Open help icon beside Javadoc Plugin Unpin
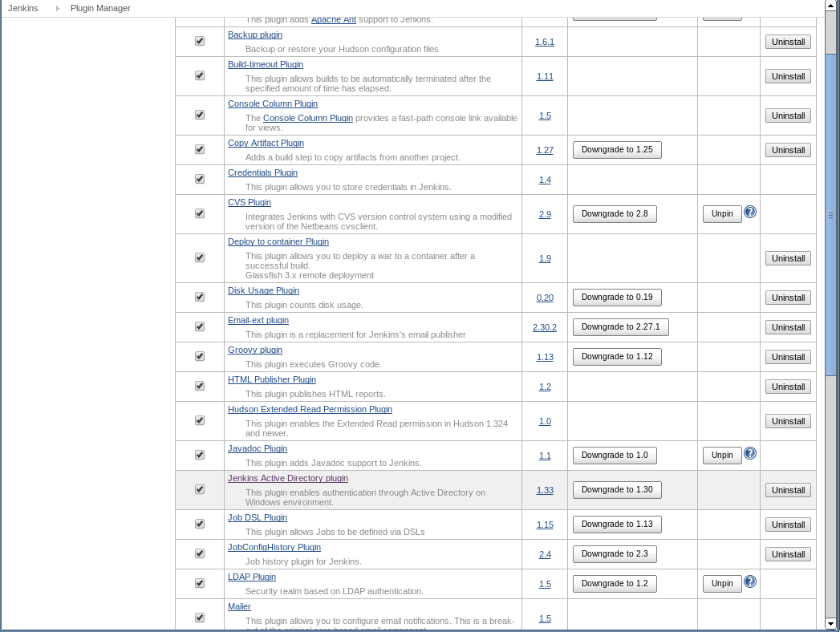Screen dimensions: 840x632 750,453
